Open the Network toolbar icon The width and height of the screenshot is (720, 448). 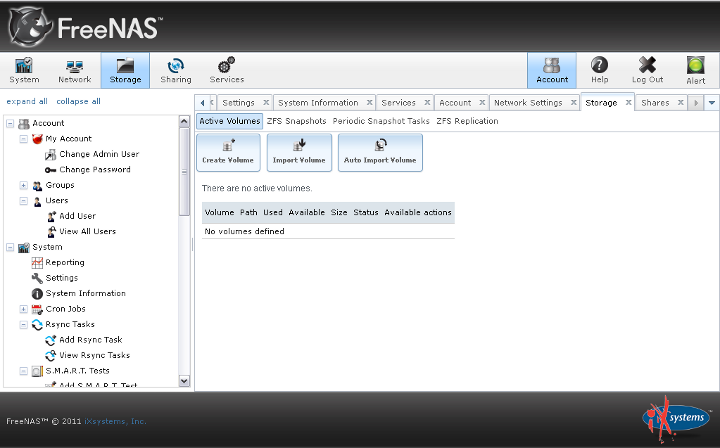coord(74,70)
